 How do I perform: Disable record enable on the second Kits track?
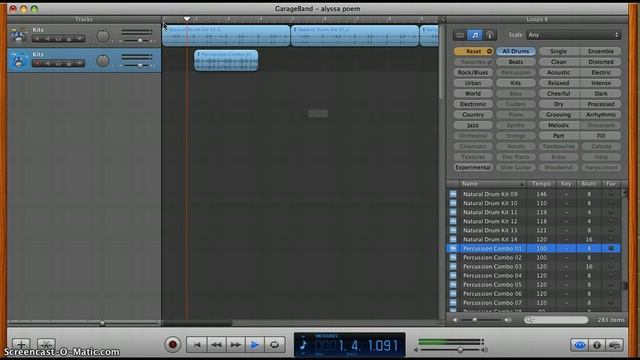click(x=37, y=64)
